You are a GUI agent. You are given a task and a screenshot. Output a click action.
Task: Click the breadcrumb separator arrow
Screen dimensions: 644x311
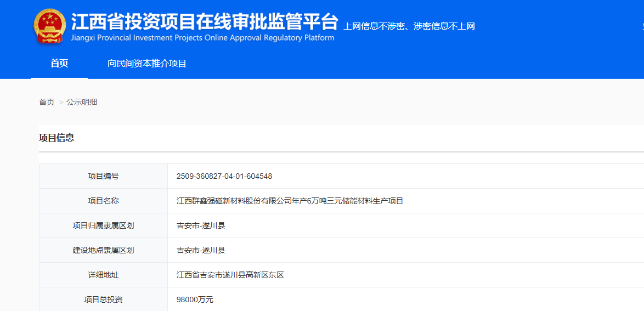pyautogui.click(x=61, y=103)
